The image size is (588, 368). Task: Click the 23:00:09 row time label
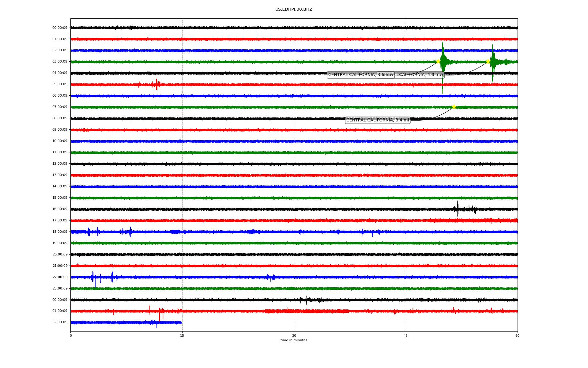click(60, 289)
